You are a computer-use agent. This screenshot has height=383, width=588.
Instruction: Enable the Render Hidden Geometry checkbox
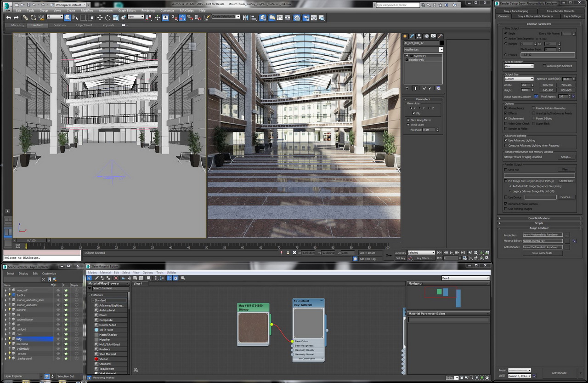[x=533, y=109]
